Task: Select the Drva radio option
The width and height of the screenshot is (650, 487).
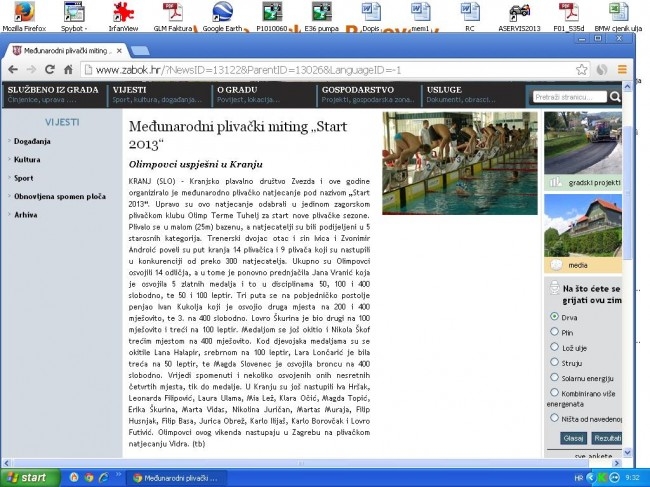Action: coord(554,316)
